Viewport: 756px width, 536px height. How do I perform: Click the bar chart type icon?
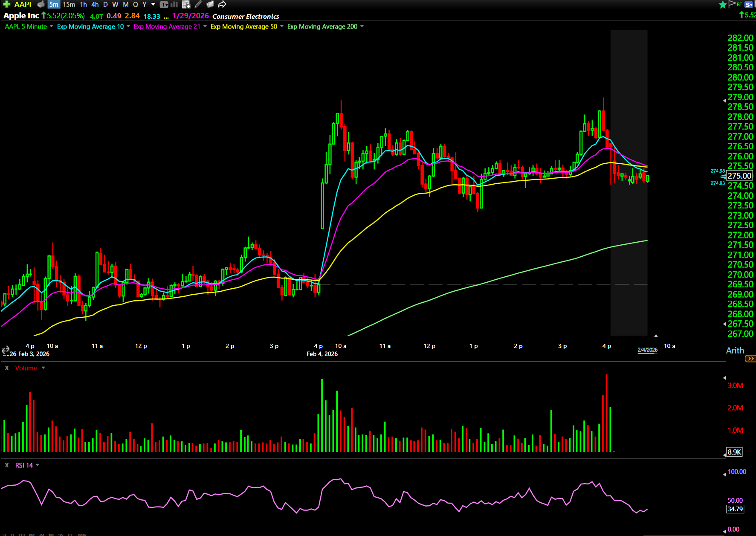click(174, 4)
